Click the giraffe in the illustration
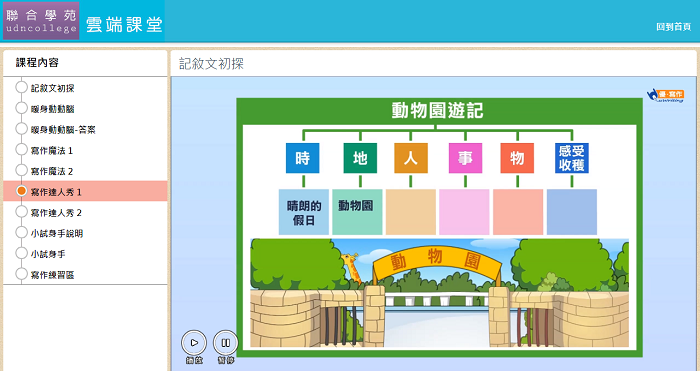 (353, 268)
